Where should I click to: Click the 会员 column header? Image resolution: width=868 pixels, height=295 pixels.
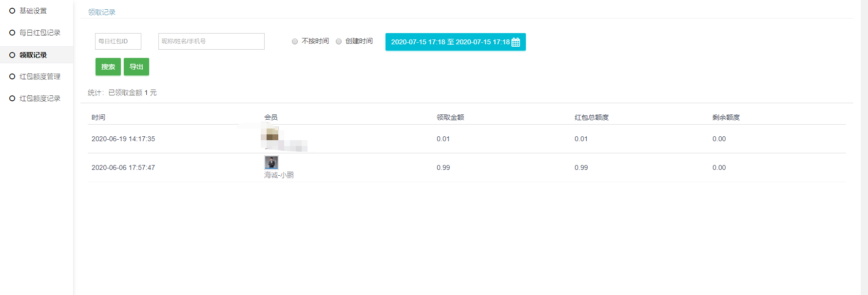[x=271, y=117]
